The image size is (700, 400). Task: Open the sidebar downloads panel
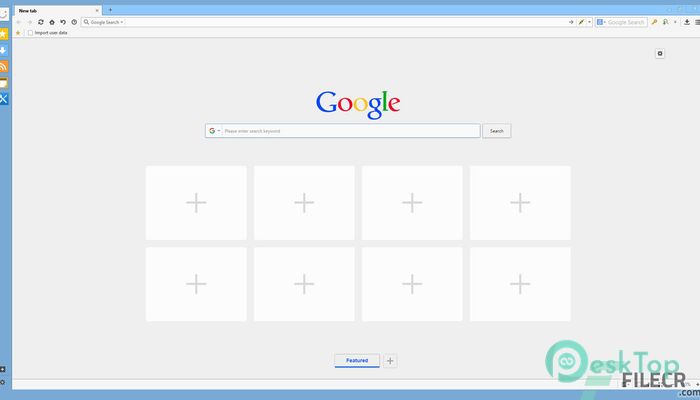pyautogui.click(x=4, y=50)
